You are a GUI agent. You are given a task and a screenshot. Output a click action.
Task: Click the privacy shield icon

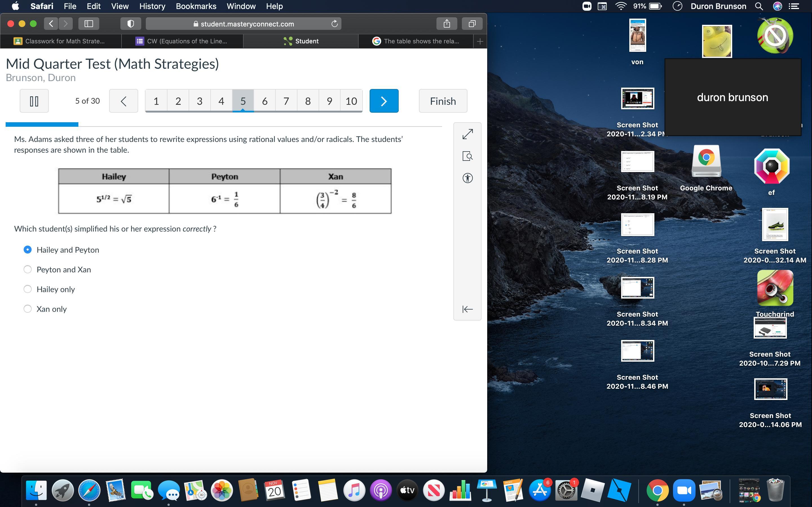[x=131, y=23]
